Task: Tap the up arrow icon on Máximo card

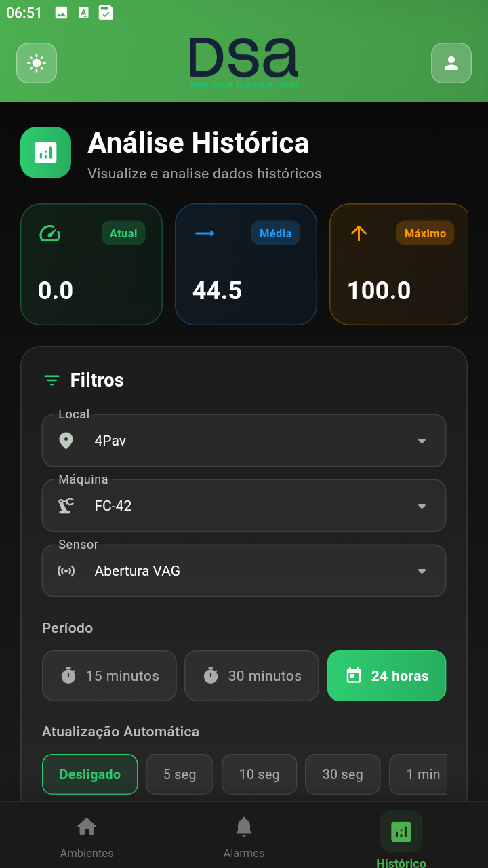Action: click(359, 233)
